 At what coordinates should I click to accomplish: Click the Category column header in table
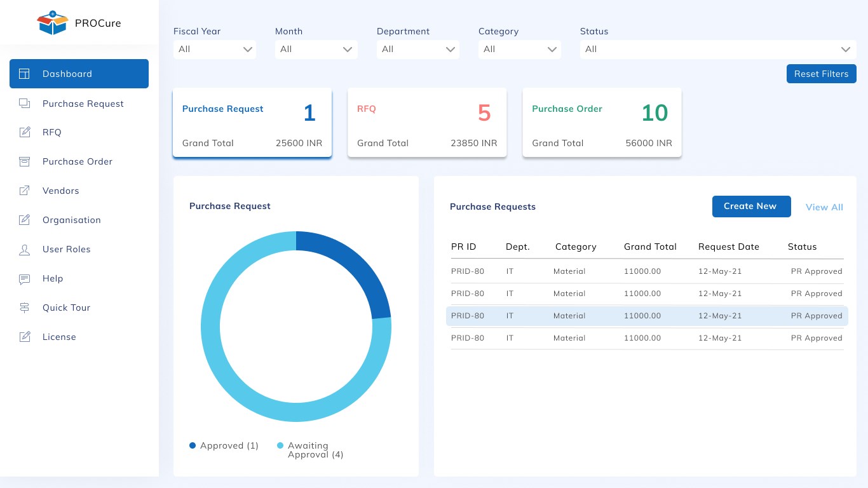576,247
